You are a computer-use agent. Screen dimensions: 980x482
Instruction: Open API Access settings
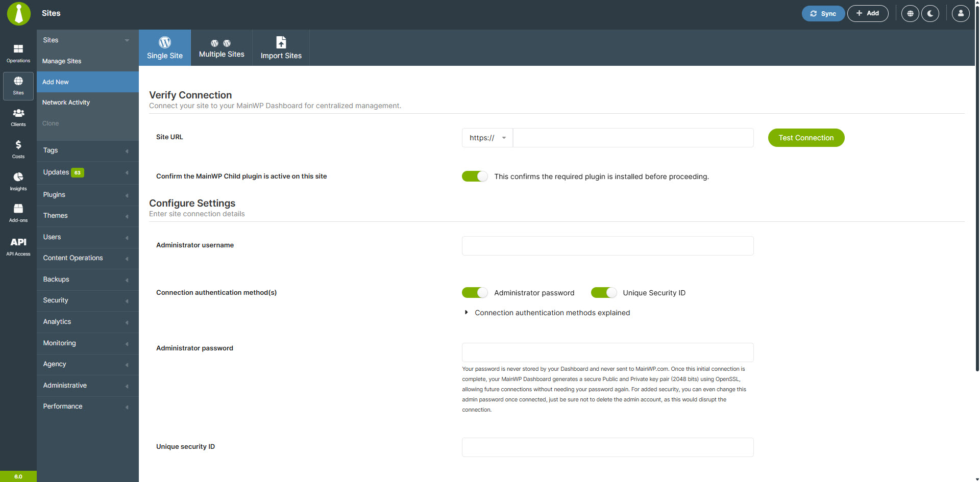pyautogui.click(x=18, y=245)
